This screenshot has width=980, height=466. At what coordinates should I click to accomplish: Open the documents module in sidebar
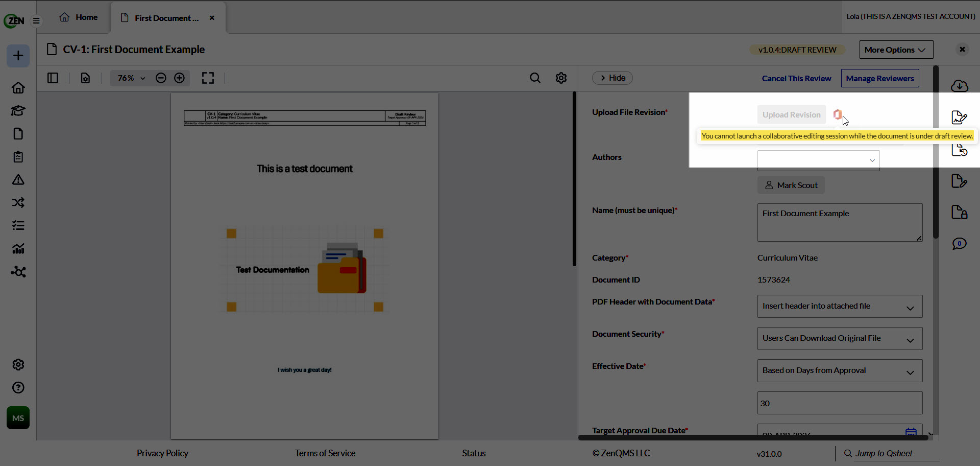(18, 134)
